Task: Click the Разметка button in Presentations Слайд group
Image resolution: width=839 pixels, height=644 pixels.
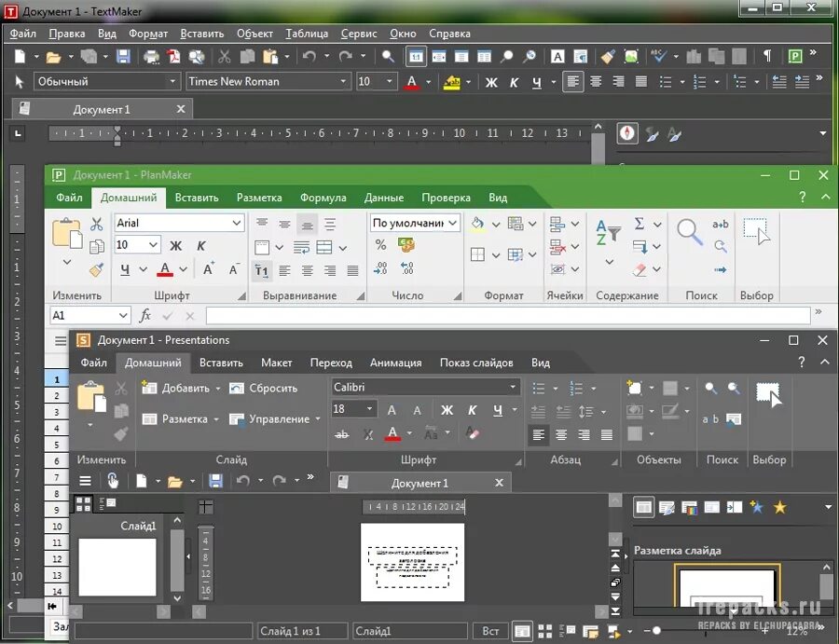Action: pyautogui.click(x=180, y=418)
